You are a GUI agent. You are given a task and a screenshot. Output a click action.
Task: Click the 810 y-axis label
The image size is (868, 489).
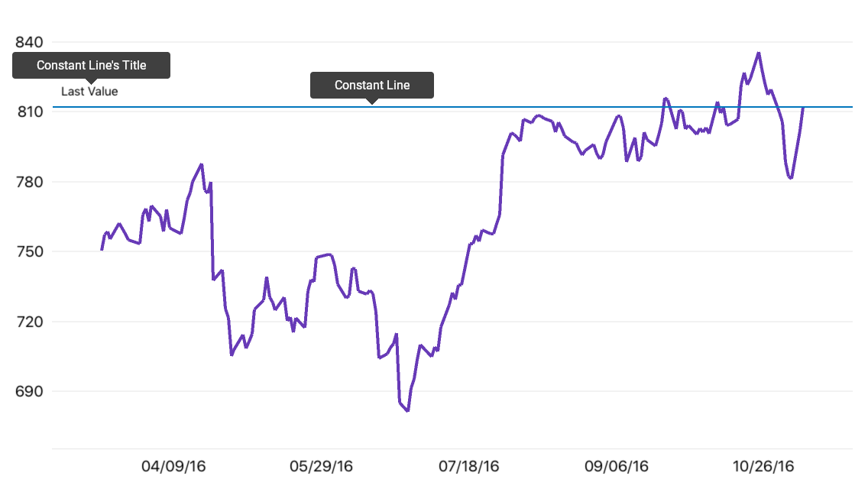(30, 112)
